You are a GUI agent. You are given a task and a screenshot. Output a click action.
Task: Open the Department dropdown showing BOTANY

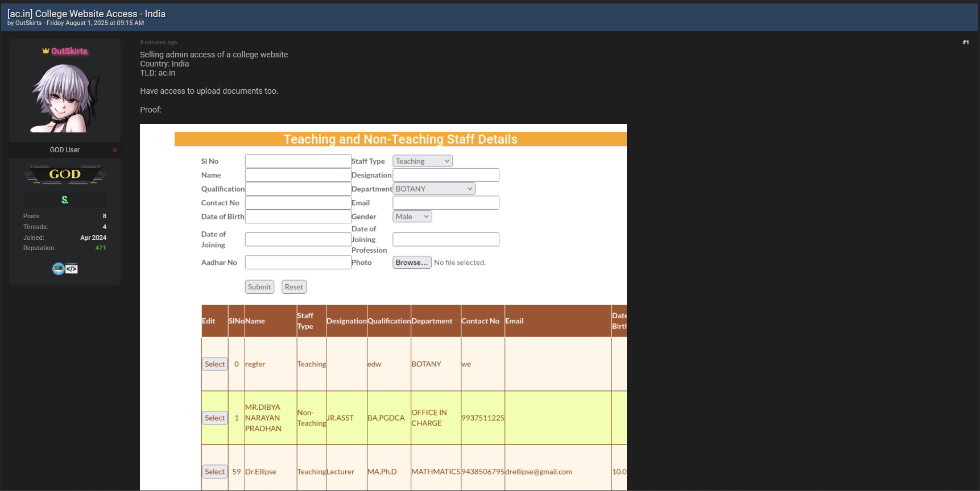pos(434,189)
